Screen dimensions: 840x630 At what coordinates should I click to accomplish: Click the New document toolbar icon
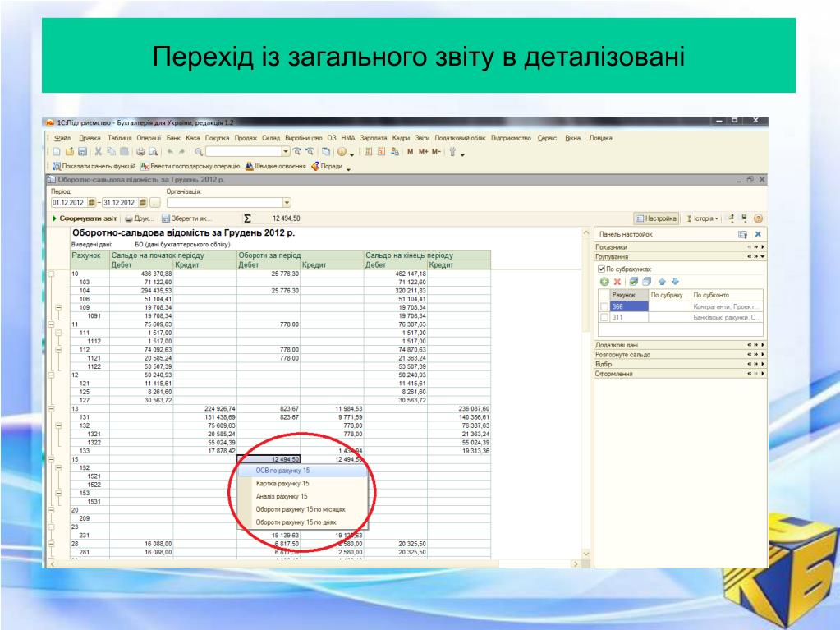coord(57,152)
